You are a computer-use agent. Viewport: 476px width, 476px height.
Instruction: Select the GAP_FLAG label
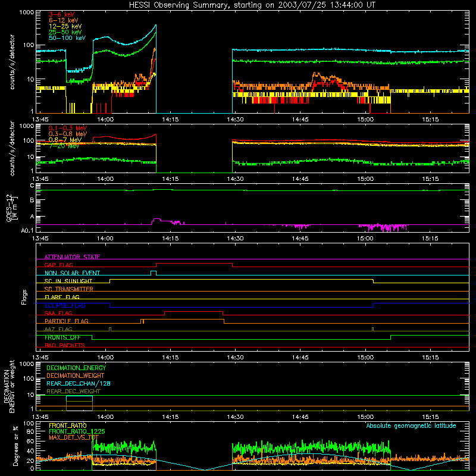[x=58, y=265]
